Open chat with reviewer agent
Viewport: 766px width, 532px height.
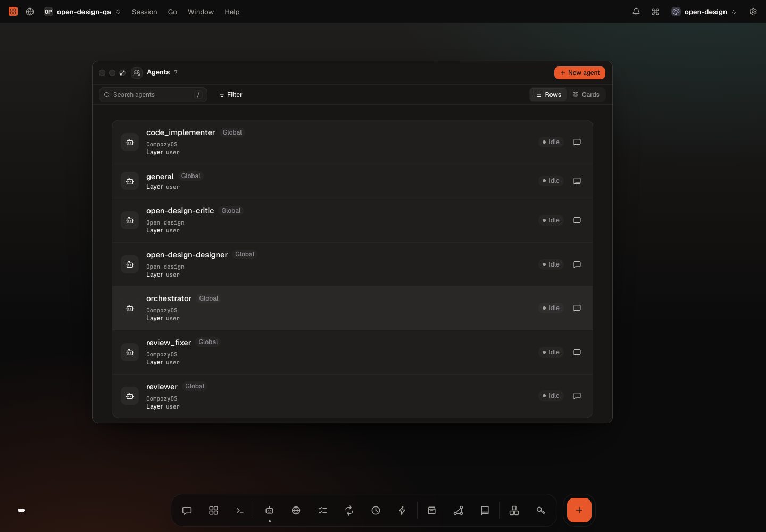pos(577,396)
